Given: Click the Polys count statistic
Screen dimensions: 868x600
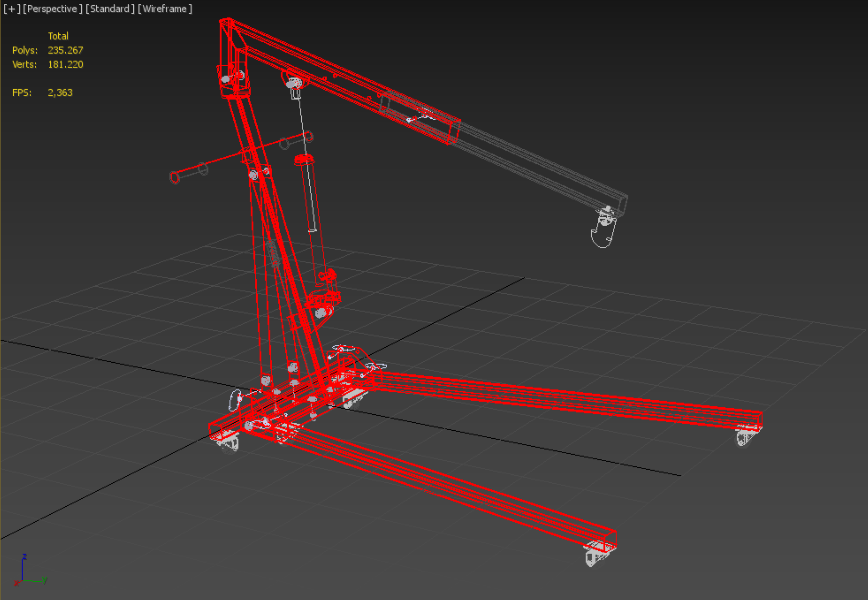Looking at the screenshot, I should coord(65,50).
